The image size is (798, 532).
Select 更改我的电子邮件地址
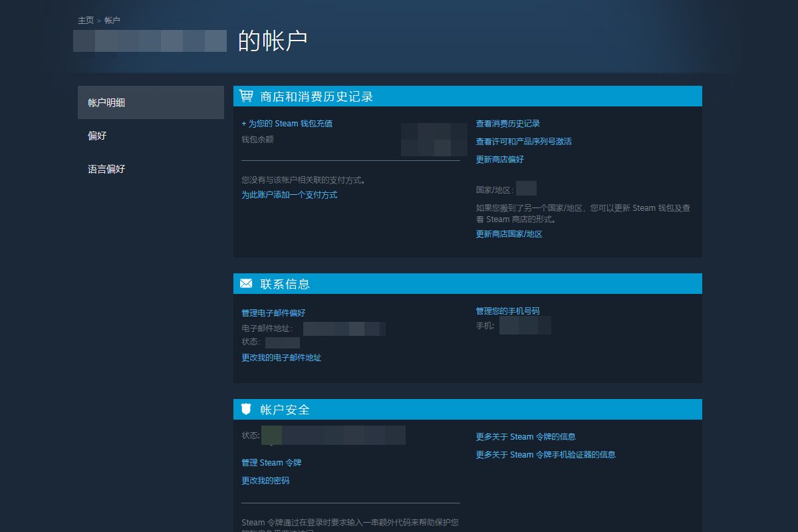[x=281, y=358]
